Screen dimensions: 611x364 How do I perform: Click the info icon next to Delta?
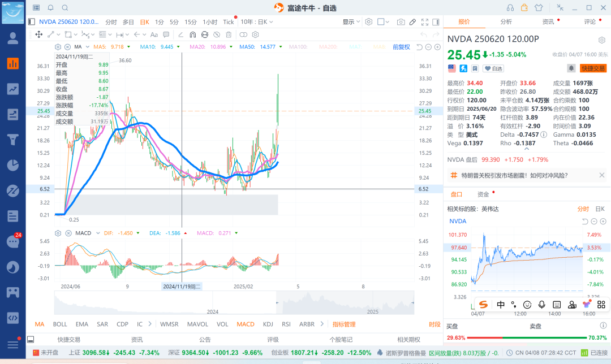coord(544,135)
